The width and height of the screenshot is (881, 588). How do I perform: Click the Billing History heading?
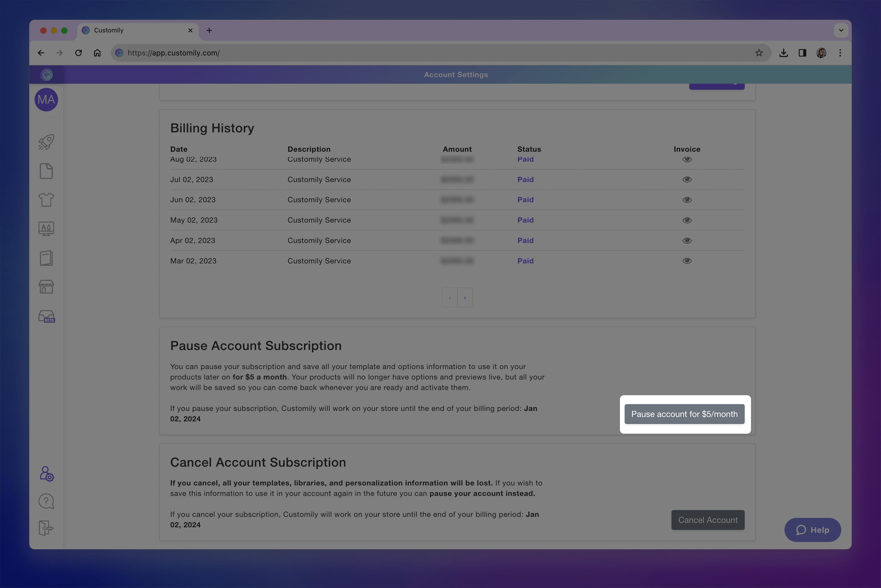(212, 128)
